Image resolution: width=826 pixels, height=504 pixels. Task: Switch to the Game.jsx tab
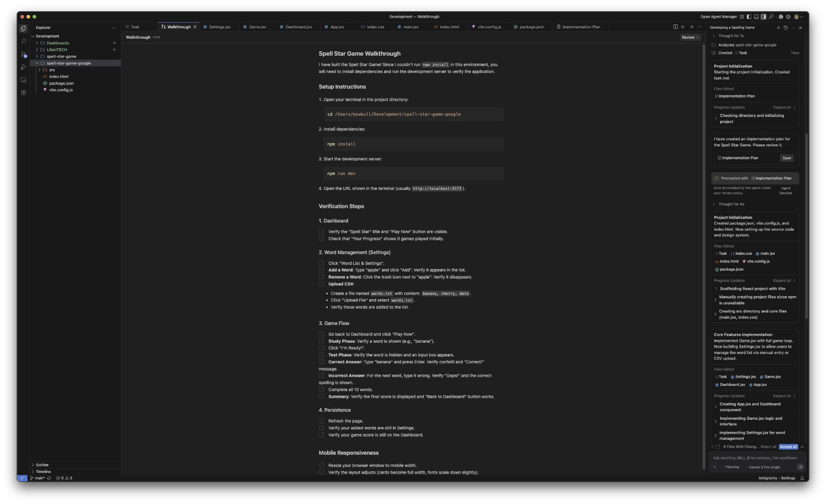[257, 27]
